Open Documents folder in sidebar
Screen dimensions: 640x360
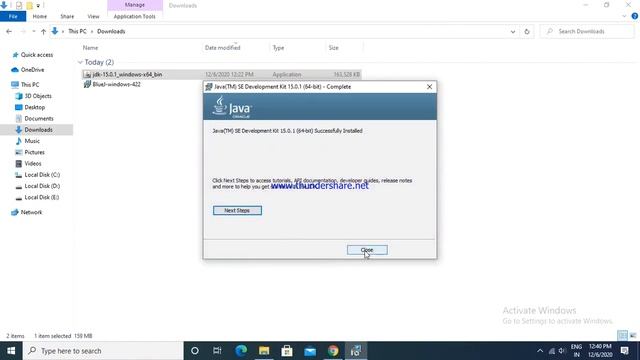tap(39, 118)
